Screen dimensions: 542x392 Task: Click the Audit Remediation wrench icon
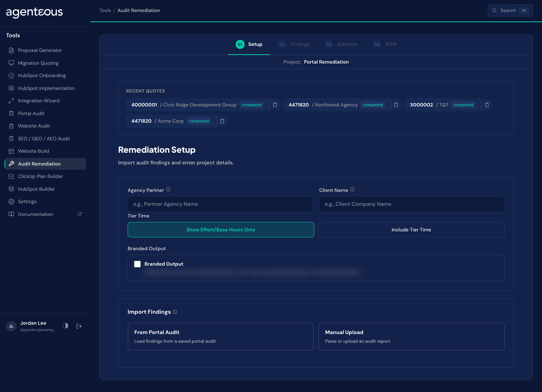[x=11, y=164]
